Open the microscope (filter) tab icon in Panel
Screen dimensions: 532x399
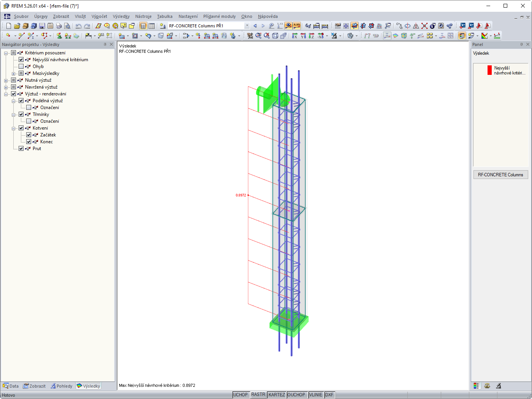(x=499, y=386)
